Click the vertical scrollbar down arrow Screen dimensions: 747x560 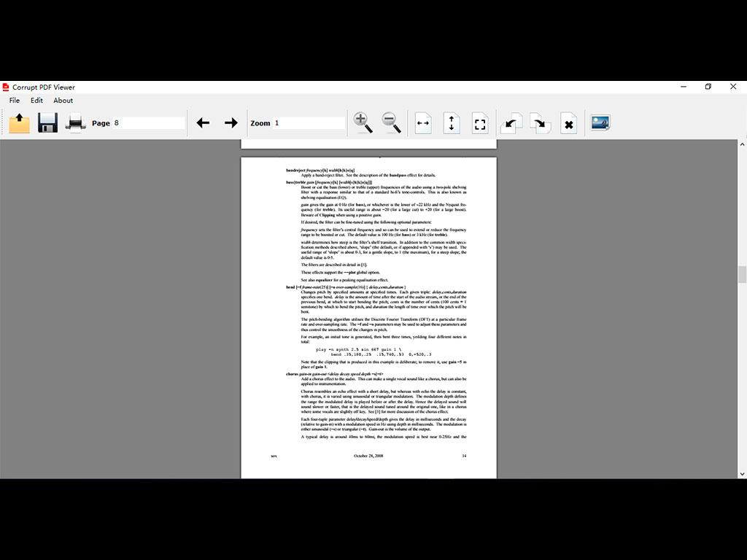pos(741,474)
